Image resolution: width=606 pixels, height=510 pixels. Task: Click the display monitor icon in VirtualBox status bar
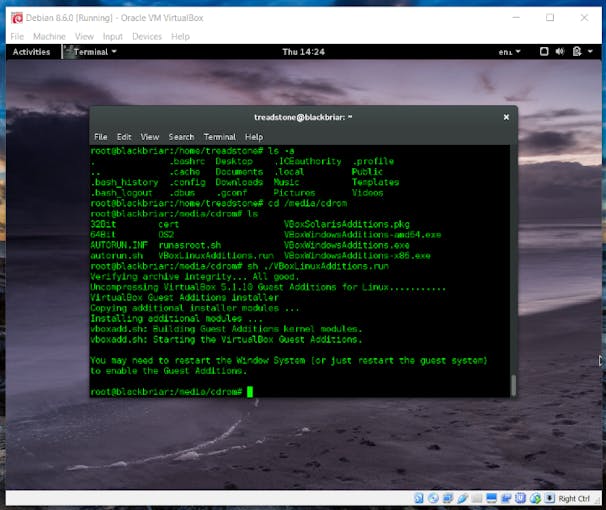coord(491,498)
